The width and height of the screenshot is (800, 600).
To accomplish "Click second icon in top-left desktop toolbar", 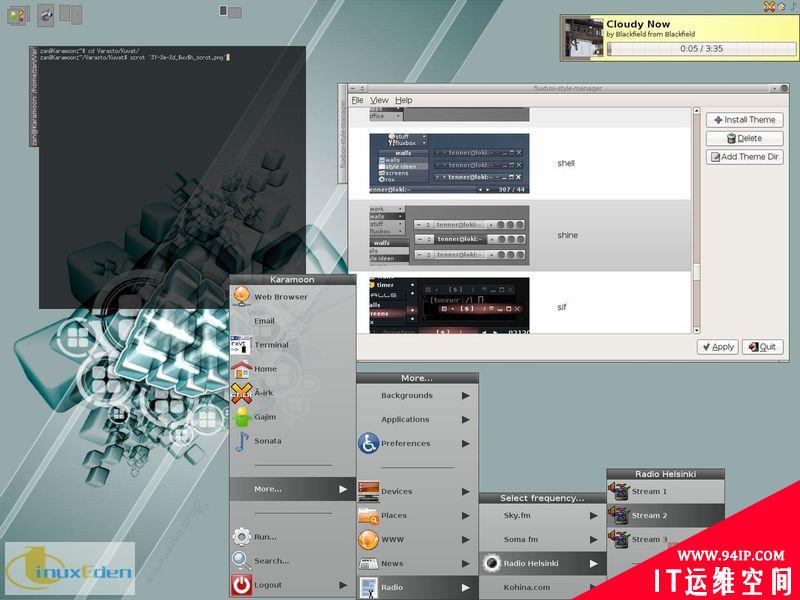I will point(46,16).
